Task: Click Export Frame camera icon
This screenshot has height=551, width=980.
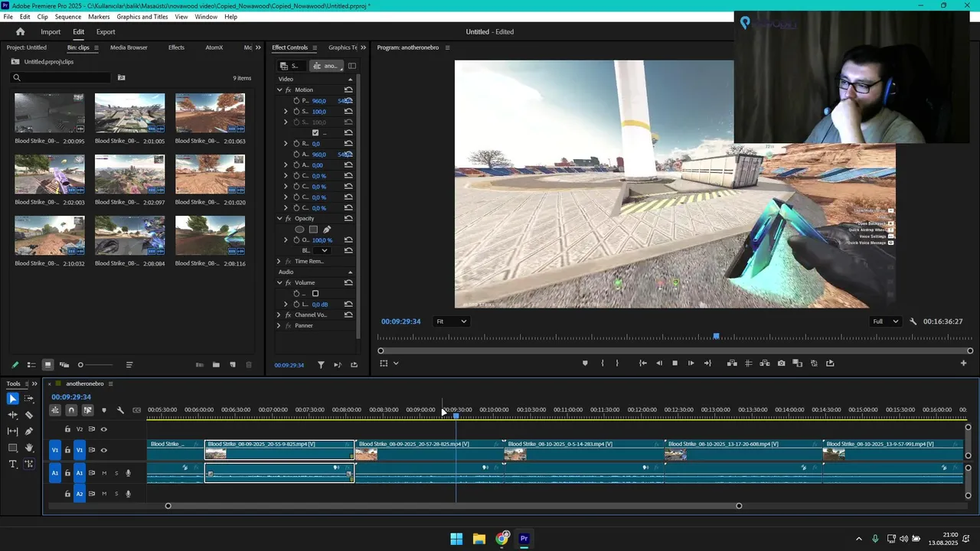Action: [781, 364]
